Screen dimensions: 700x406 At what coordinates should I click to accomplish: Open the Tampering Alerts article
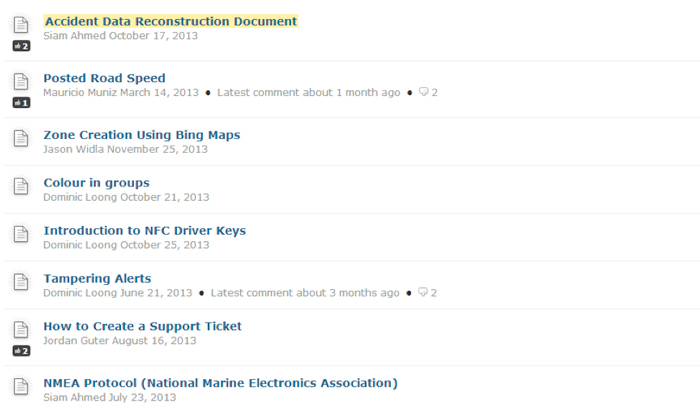pos(97,278)
